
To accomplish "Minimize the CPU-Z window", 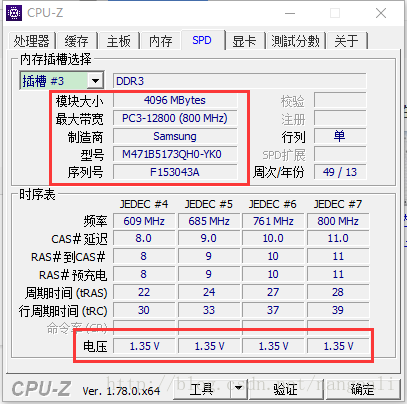I will coord(290,13).
